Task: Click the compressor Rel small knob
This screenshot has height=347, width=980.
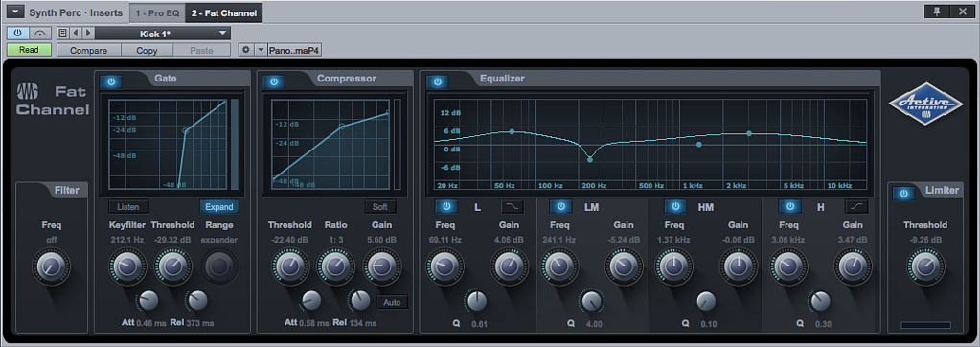Action: tap(360, 301)
